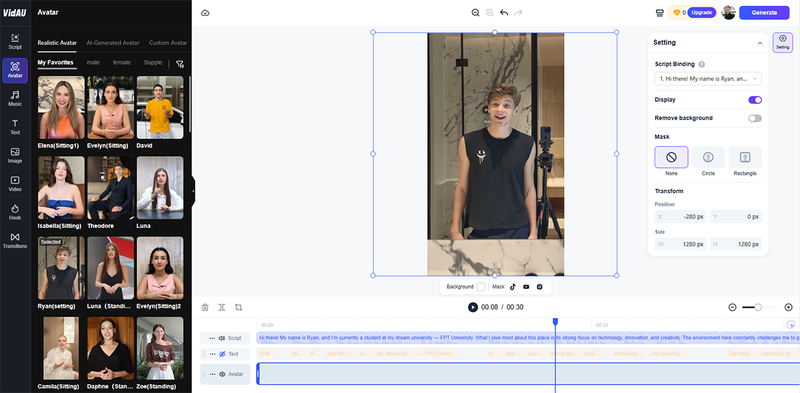The height and width of the screenshot is (393, 800).
Task: Filter avatars by male
Action: tap(93, 63)
